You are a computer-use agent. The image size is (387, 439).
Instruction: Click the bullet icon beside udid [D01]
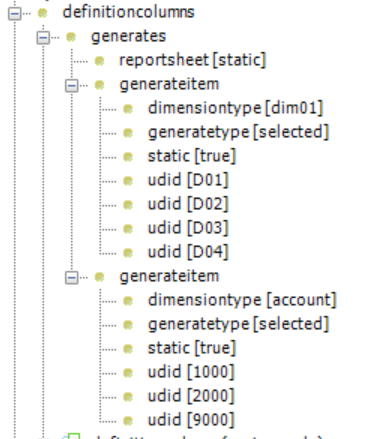click(x=128, y=181)
